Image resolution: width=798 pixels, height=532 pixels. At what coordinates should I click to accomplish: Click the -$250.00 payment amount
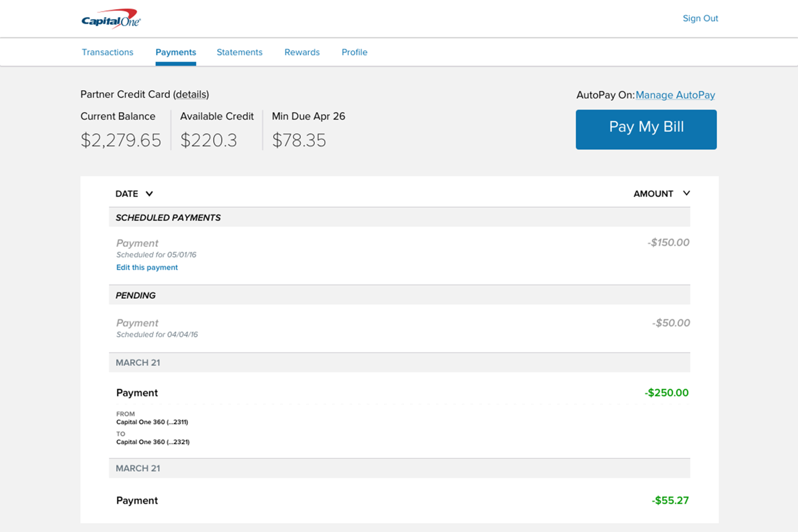tap(667, 393)
